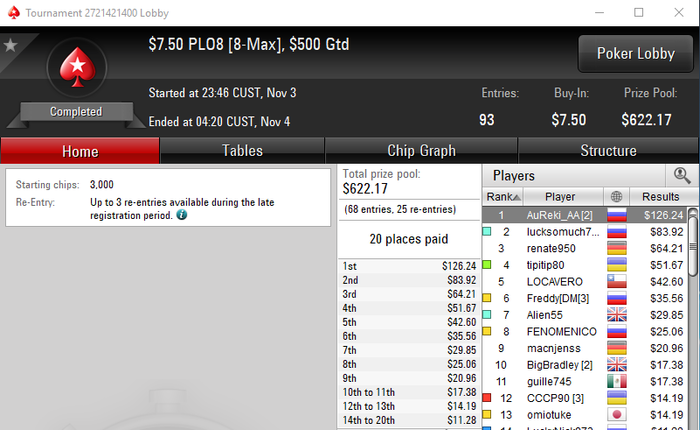Click the Chile flag beside LOCAVERO

(617, 282)
